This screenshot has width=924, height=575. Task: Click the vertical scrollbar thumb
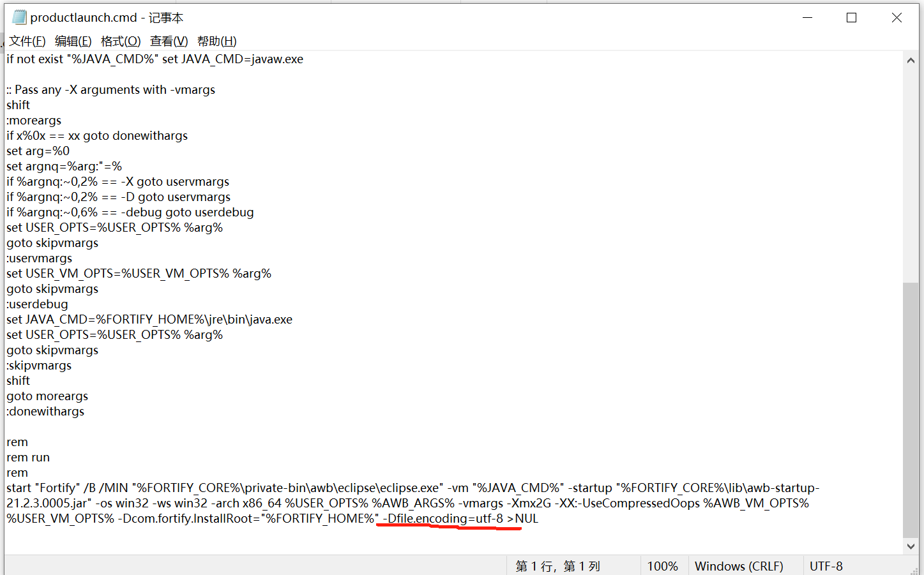click(911, 410)
